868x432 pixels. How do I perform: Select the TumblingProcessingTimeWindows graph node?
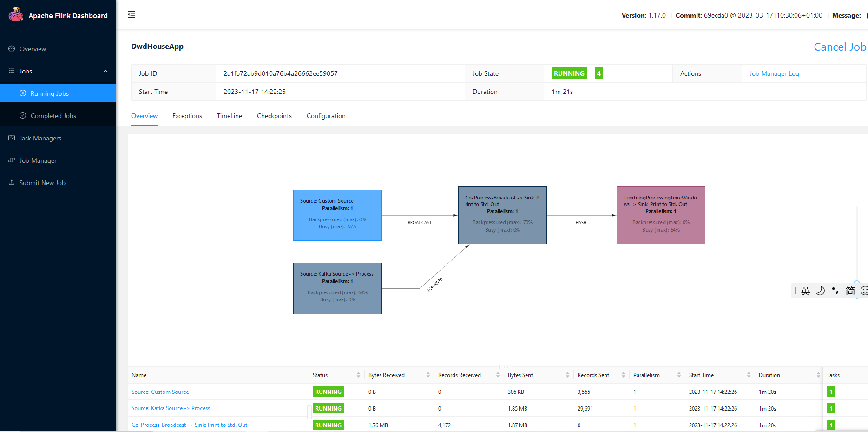pos(661,215)
